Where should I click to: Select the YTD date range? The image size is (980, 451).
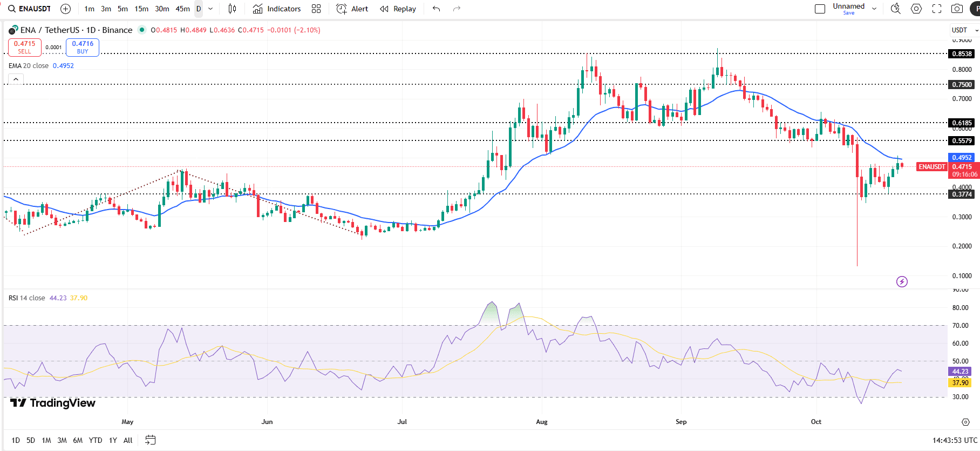pyautogui.click(x=96, y=440)
